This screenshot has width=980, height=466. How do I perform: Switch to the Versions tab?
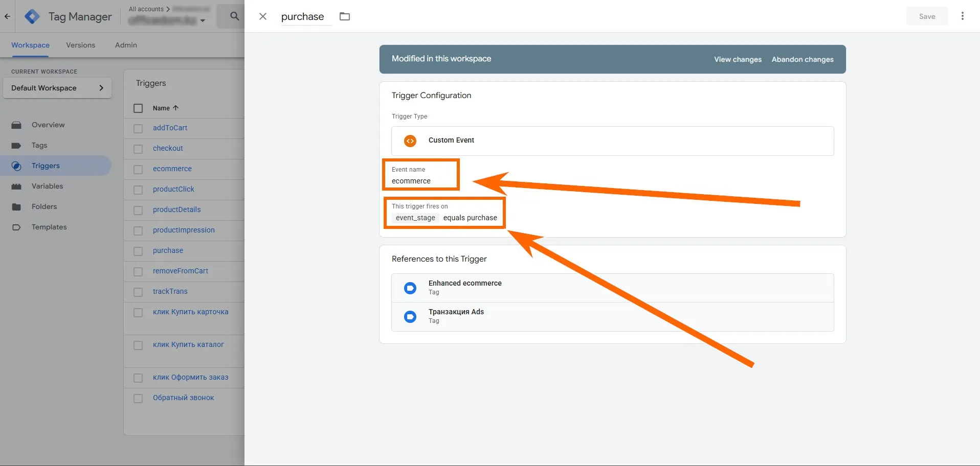(x=80, y=45)
